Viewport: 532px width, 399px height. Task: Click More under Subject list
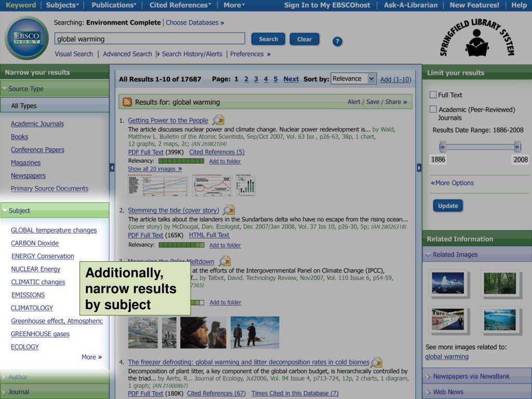[91, 357]
